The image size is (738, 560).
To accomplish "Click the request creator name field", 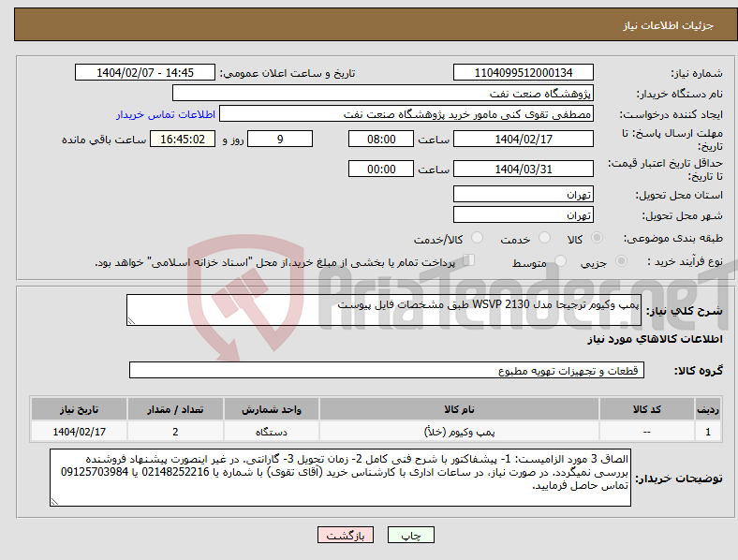I will (406, 114).
